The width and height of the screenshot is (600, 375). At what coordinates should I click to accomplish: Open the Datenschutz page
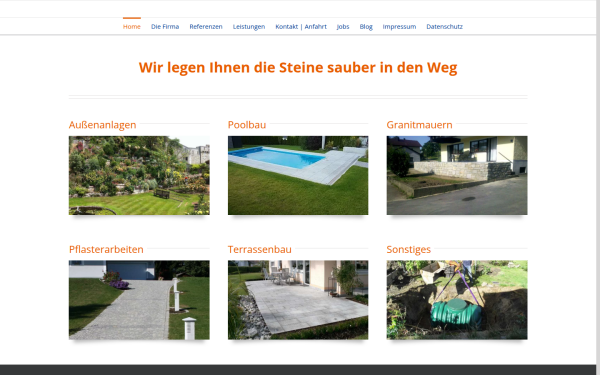pyautogui.click(x=444, y=26)
